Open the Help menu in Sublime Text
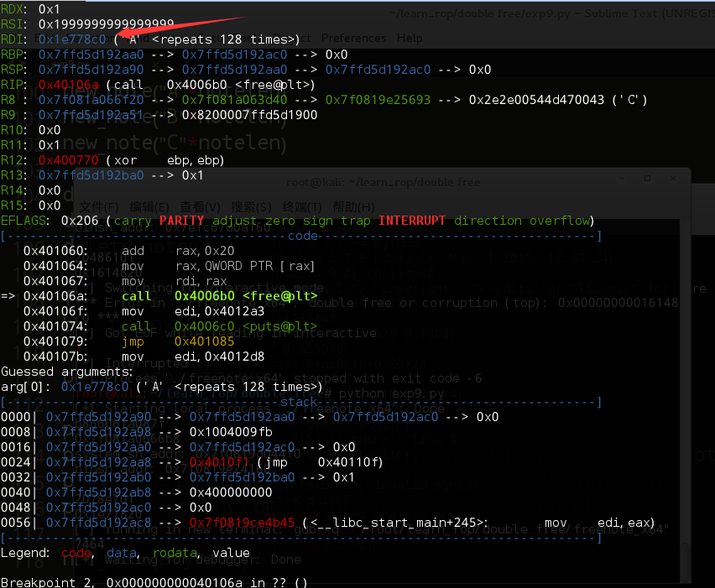The image size is (715, 588). (410, 39)
